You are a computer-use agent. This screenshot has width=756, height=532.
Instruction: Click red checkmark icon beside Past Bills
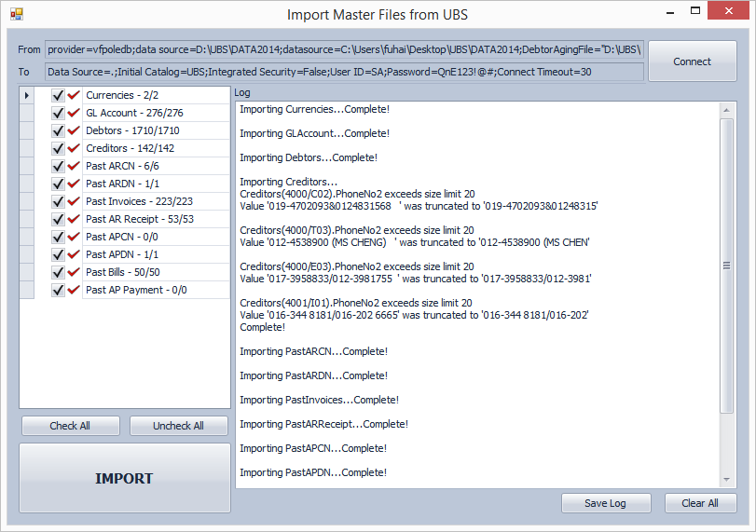[74, 272]
